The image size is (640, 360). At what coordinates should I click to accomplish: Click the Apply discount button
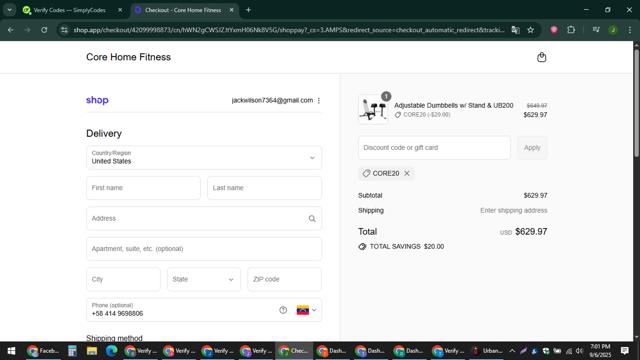pyautogui.click(x=532, y=148)
